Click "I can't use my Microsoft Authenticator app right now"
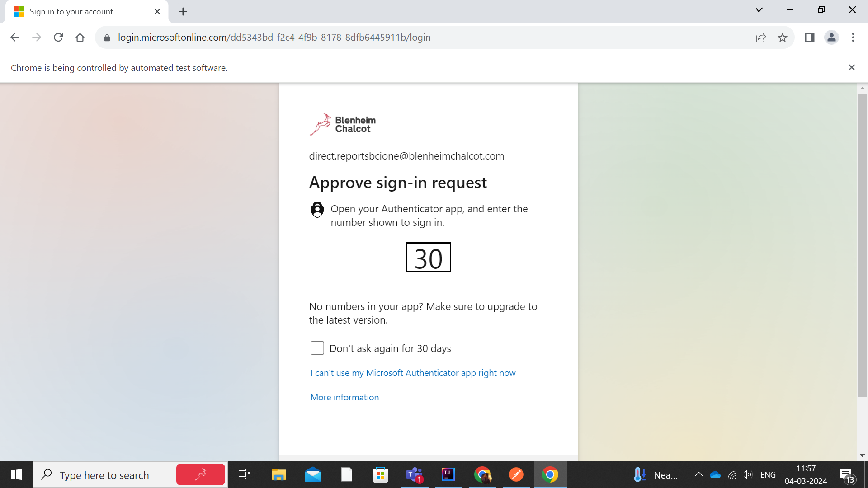This screenshot has width=868, height=488. [412, 373]
